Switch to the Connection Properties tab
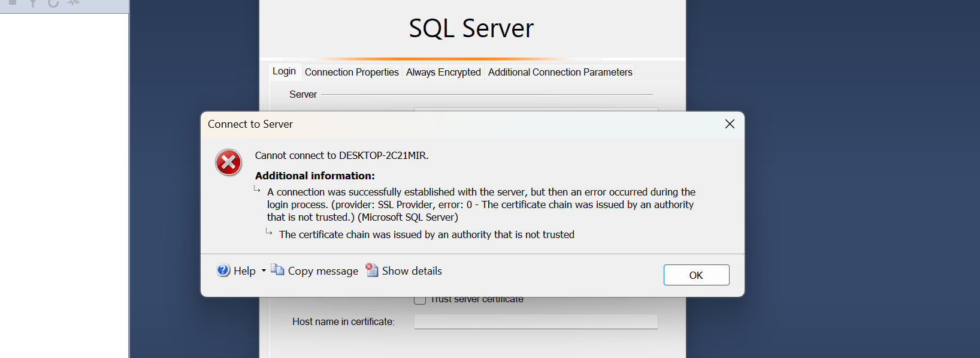Image resolution: width=980 pixels, height=358 pixels. click(x=352, y=72)
